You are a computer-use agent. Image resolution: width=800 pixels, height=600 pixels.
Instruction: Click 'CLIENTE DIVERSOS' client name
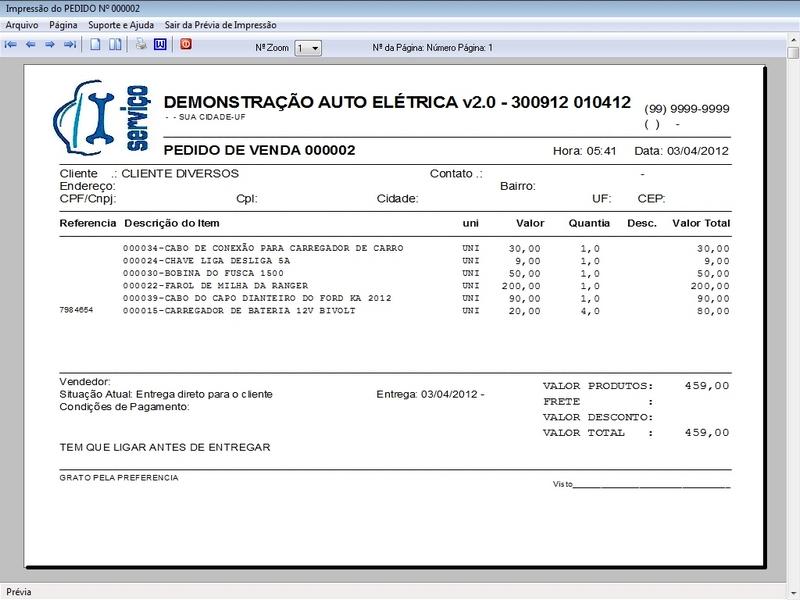[x=180, y=173]
